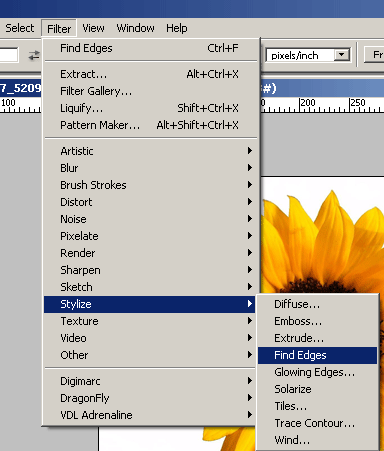The height and width of the screenshot is (451, 384).
Task: Expand the Render submenu
Action: pos(149,253)
